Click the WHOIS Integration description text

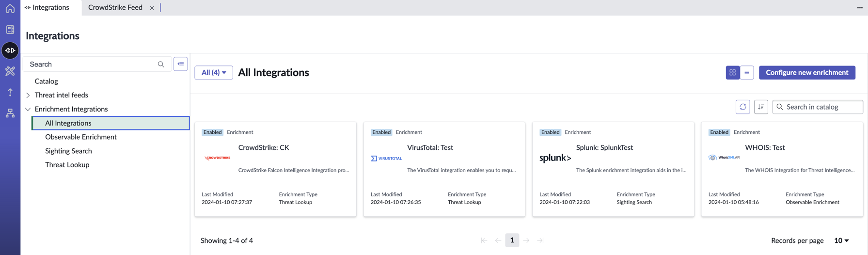click(x=800, y=171)
